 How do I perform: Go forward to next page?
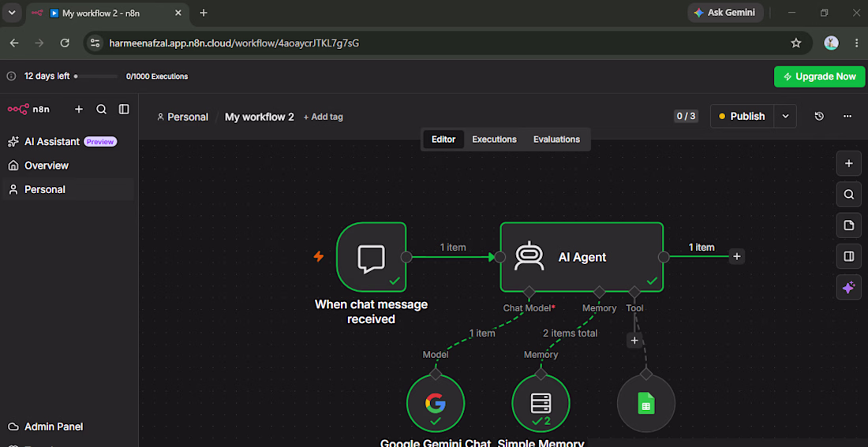pyautogui.click(x=39, y=43)
